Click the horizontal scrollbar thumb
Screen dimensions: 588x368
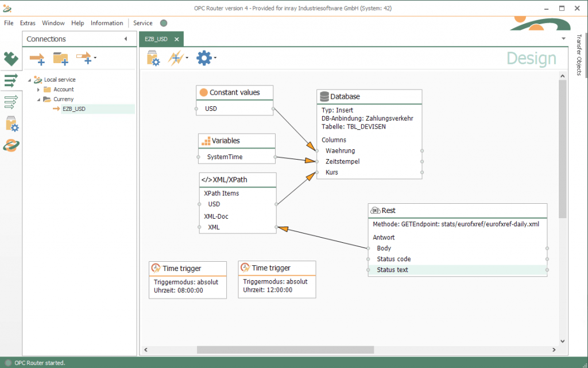tap(285, 350)
